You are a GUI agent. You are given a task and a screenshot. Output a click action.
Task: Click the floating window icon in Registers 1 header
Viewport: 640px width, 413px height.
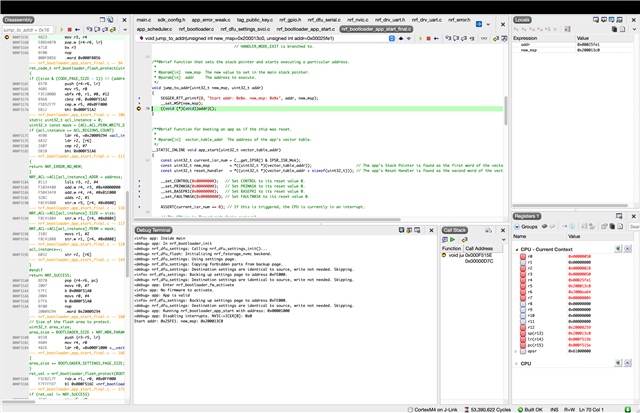(619, 216)
